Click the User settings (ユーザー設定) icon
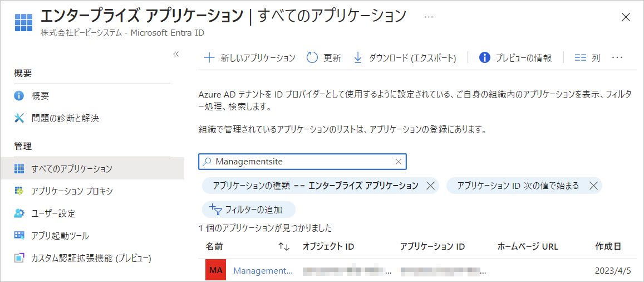This screenshot has height=282, width=644. click(x=19, y=213)
